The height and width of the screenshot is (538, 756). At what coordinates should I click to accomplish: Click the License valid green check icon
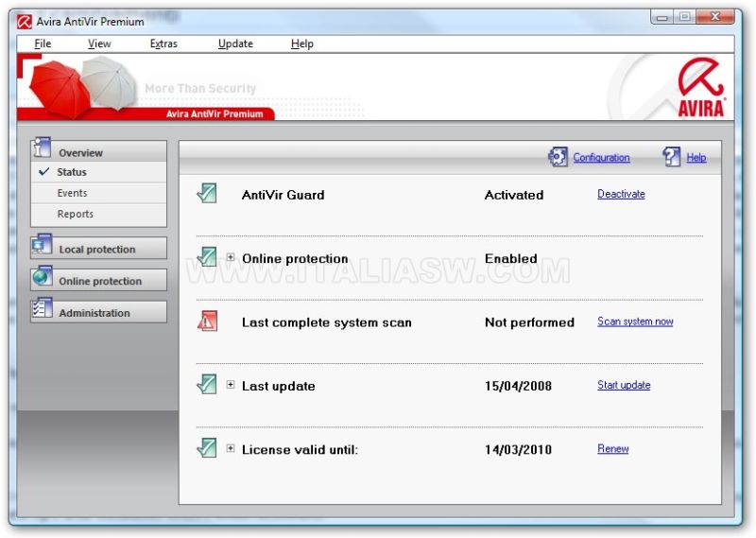coord(207,448)
